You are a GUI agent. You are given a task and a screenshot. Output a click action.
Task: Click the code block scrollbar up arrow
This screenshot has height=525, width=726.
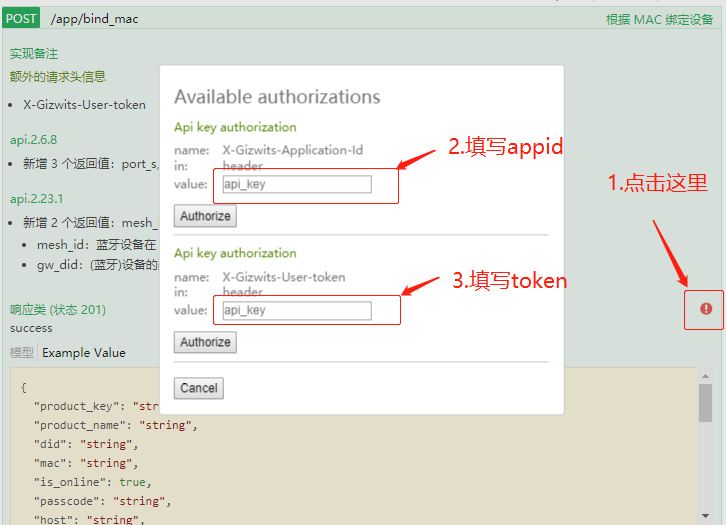point(707,376)
